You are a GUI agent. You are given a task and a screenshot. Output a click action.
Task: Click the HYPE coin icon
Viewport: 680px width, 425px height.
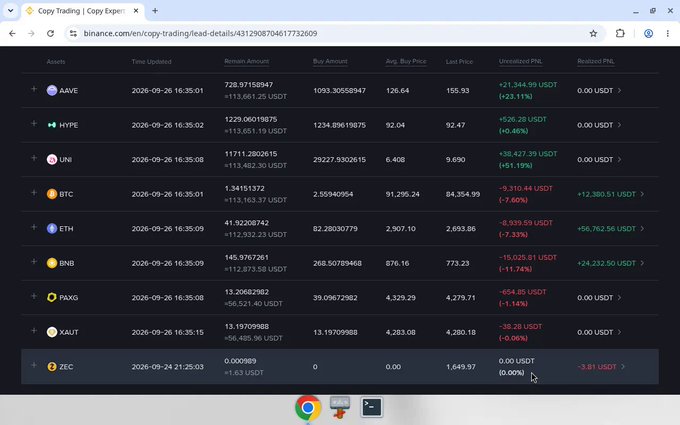point(52,125)
